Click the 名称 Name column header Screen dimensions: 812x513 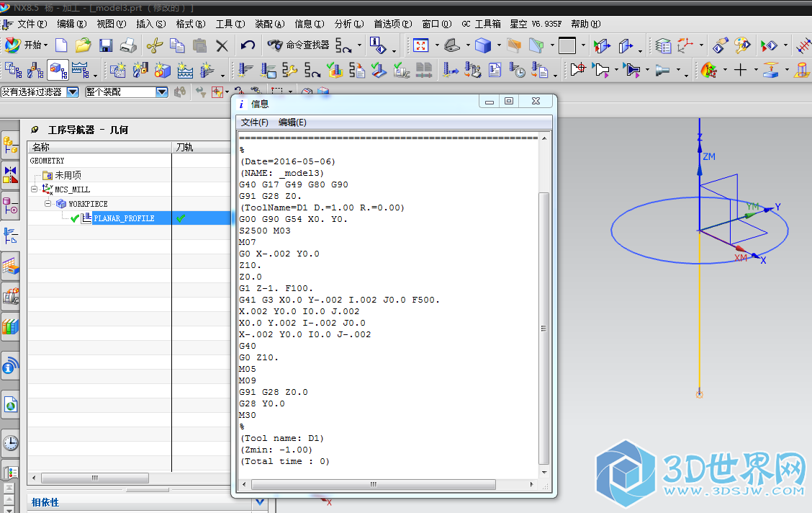tap(99, 147)
